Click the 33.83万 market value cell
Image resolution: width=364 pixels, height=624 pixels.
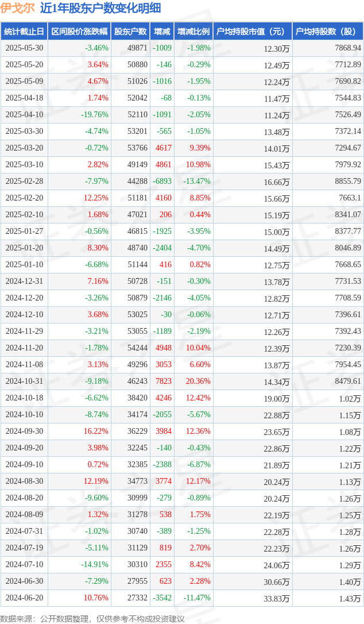pos(277,598)
